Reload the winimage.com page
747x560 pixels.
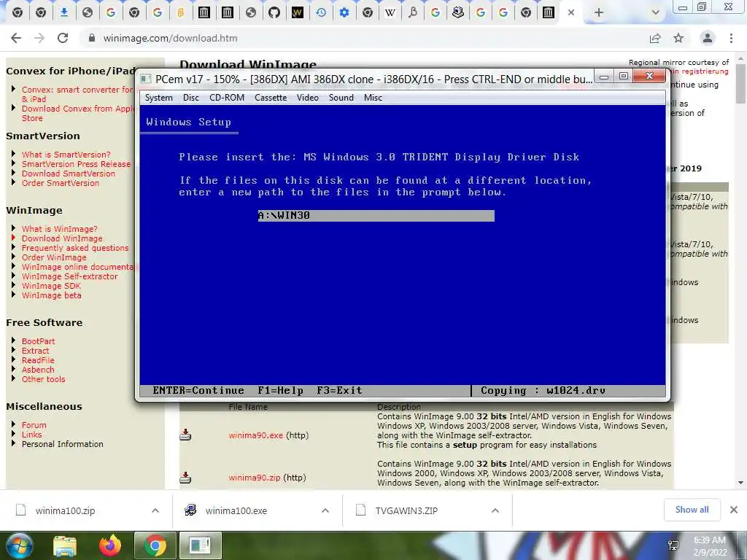(63, 38)
